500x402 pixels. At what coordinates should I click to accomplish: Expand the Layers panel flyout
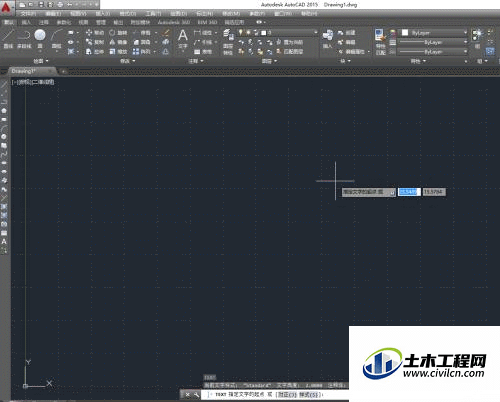coord(269,61)
